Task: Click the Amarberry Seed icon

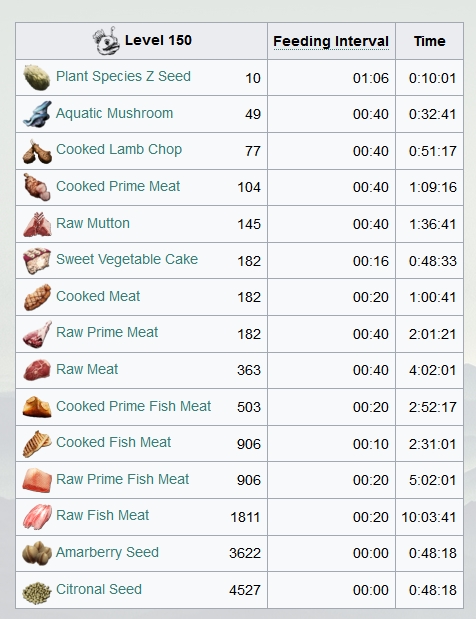Action: coord(37,553)
